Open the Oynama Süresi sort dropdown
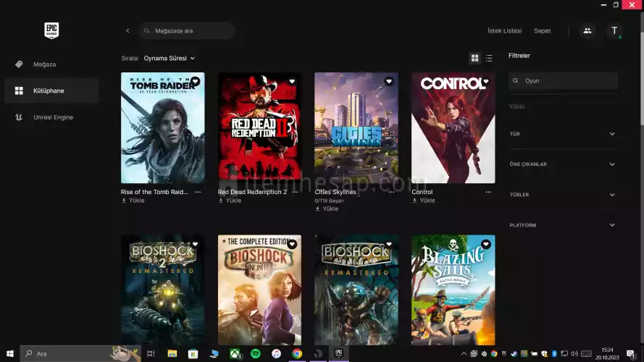The image size is (644, 362). 170,58
